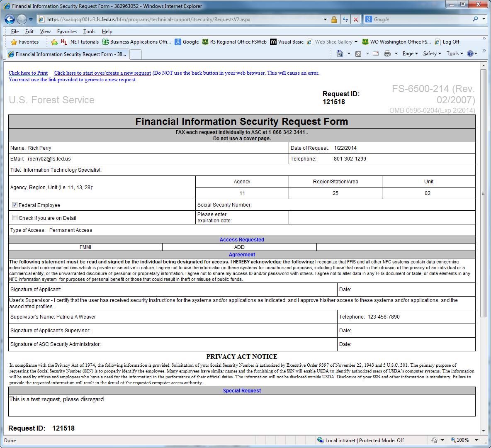Click the Refresh page icon
Viewport: 491px width, 448px height.
(x=345, y=19)
